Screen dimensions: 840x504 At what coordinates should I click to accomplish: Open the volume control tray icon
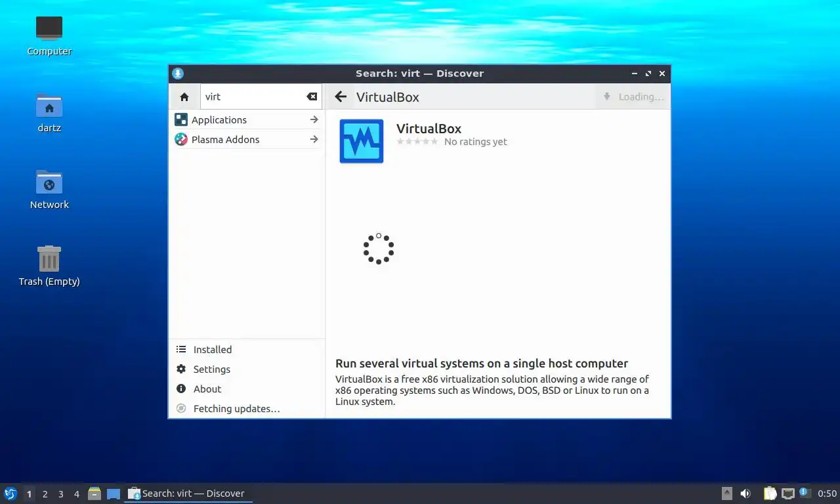click(x=745, y=493)
